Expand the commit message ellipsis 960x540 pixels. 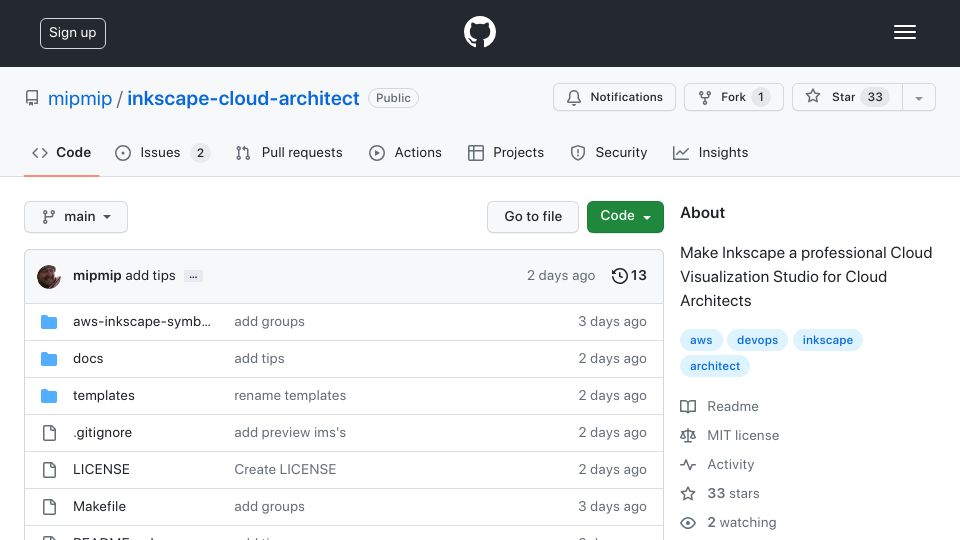193,276
